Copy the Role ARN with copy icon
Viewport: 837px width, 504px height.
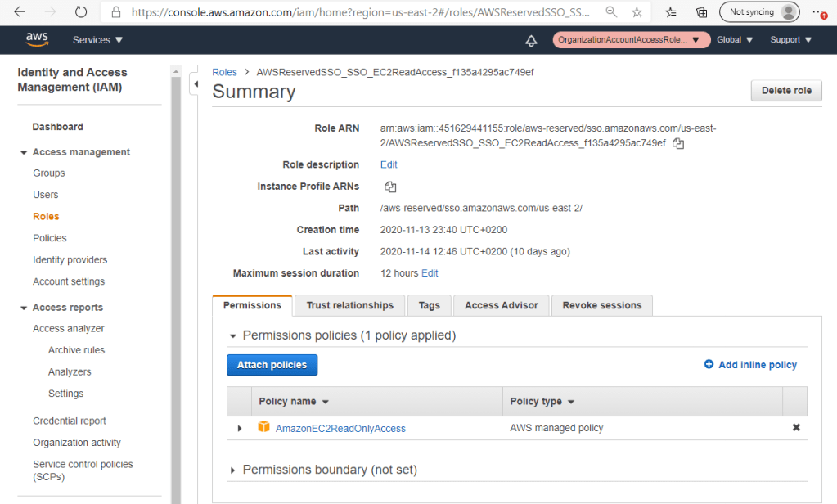(x=678, y=143)
